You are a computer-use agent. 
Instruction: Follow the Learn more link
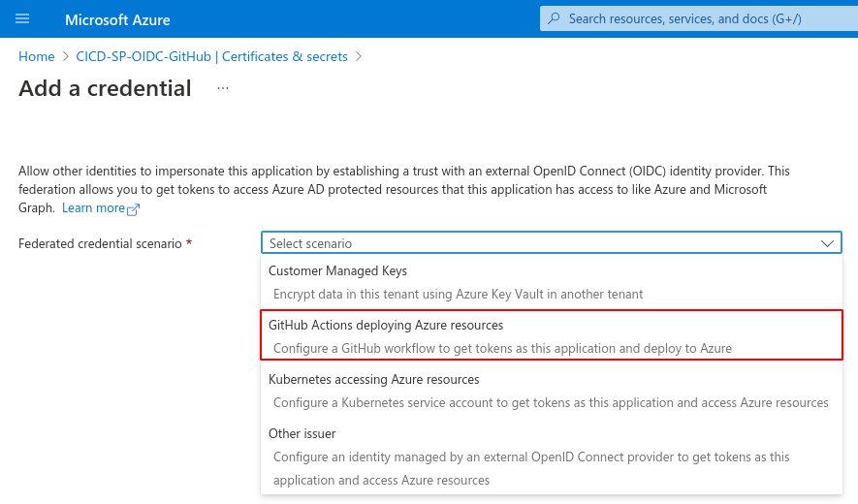point(94,208)
